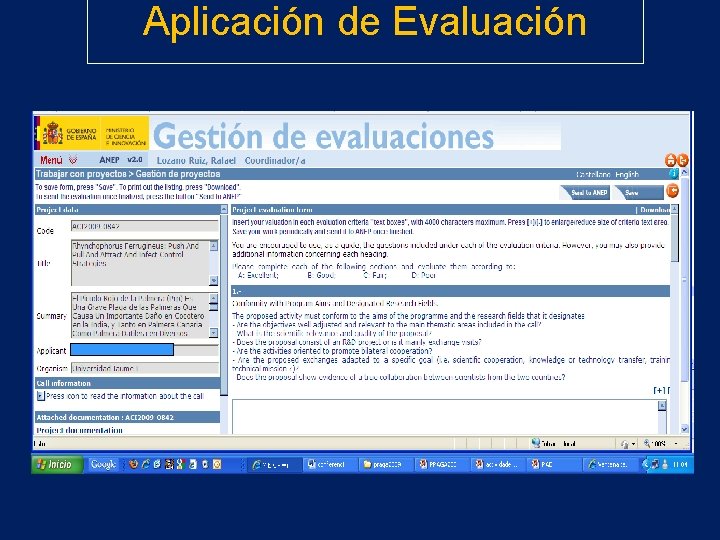Click the project Title text box
The width and height of the screenshot is (720, 540).
(140, 263)
